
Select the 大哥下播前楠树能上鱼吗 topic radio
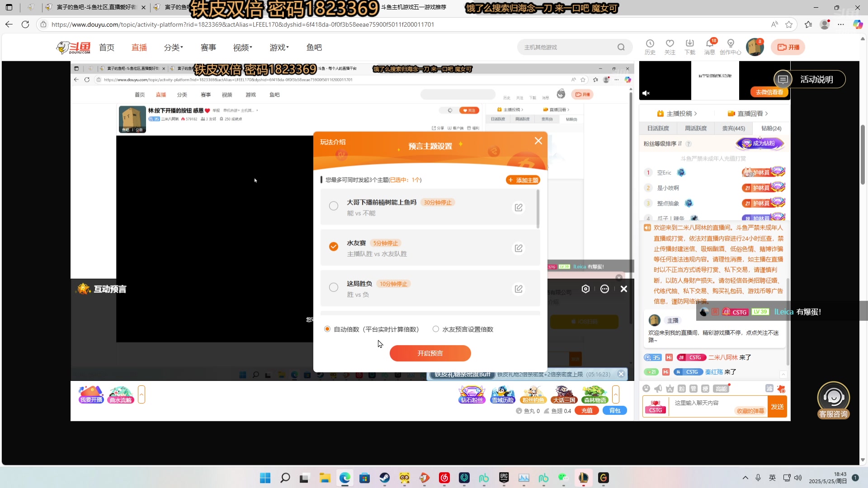tap(334, 206)
